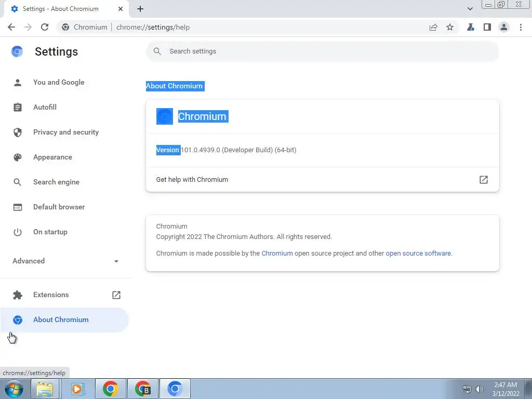Click the external-link icon for Get help

[x=484, y=179]
